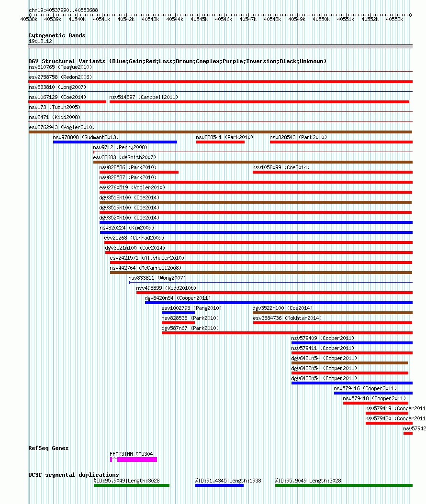
Task: Click the 40550k ruler tick label
Action: [321, 19]
